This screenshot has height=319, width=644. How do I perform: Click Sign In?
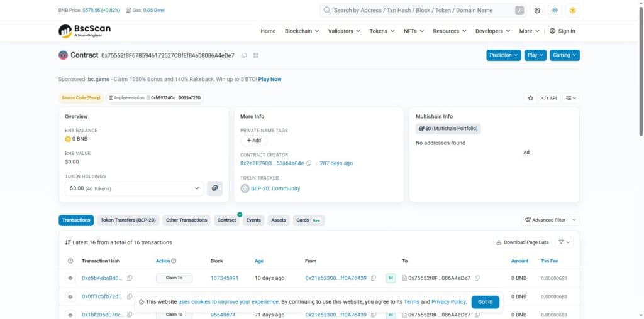coord(562,31)
